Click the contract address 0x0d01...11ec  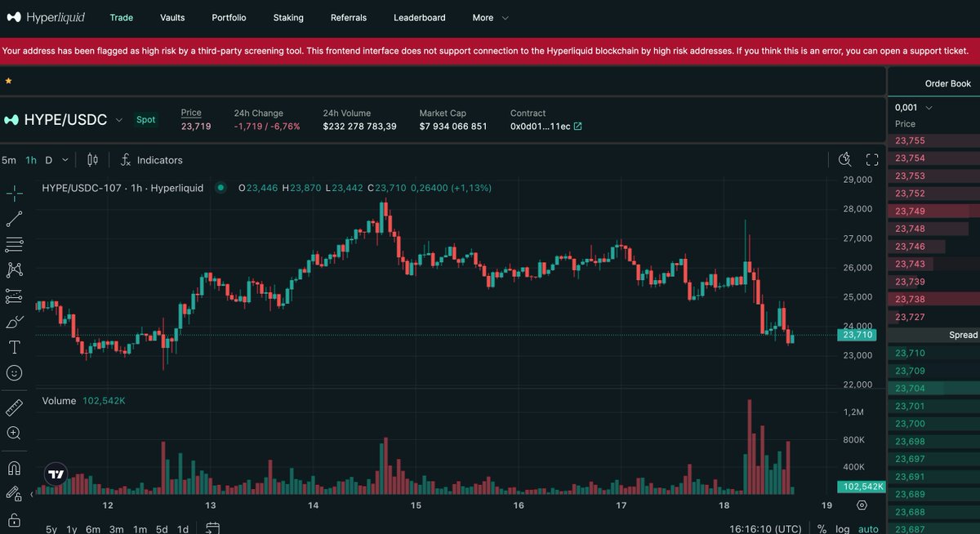[540, 127]
